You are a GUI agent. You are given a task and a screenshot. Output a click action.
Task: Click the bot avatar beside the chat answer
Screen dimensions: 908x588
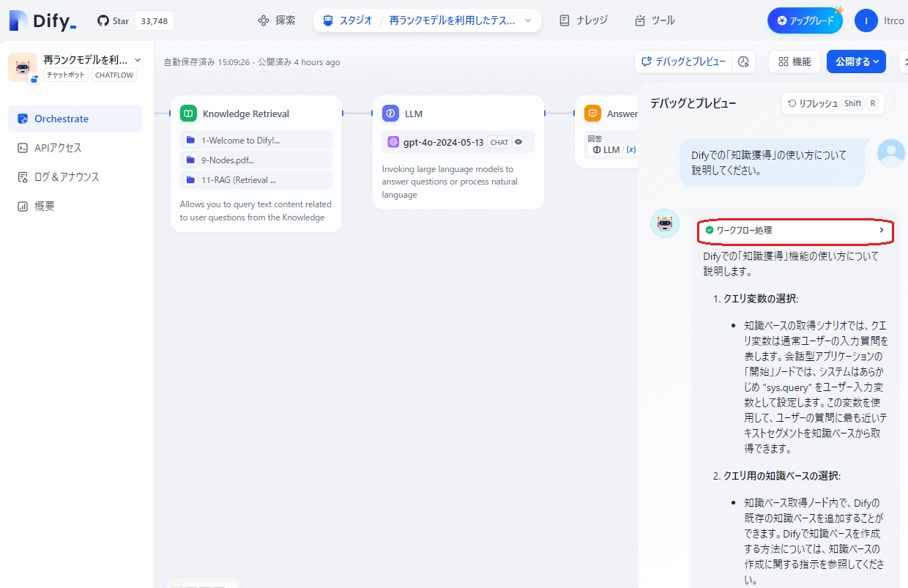tap(665, 223)
